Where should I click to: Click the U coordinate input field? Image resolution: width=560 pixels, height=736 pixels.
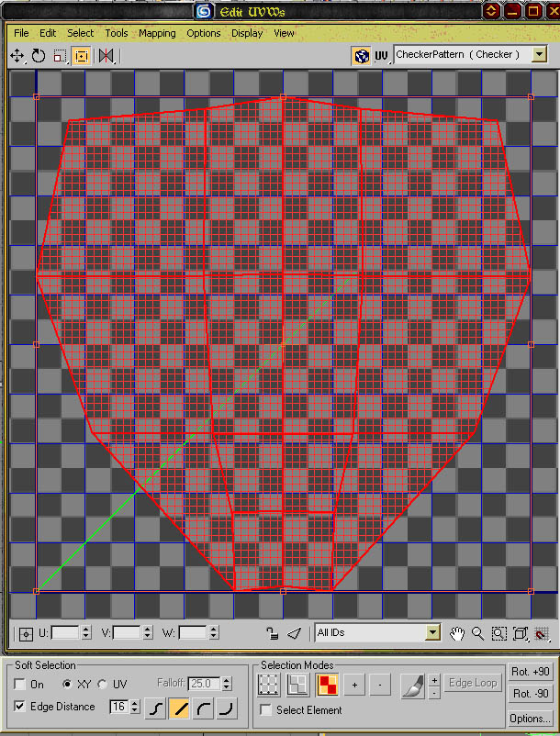pos(64,632)
